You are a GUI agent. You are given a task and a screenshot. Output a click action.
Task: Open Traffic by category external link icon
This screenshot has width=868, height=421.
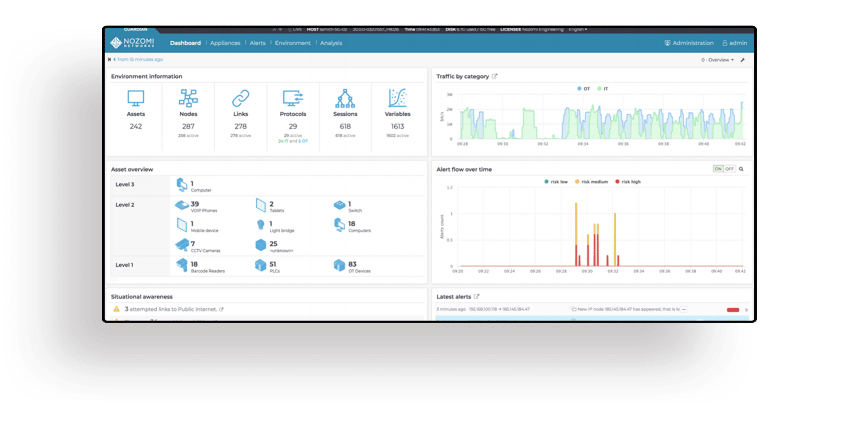click(x=495, y=76)
